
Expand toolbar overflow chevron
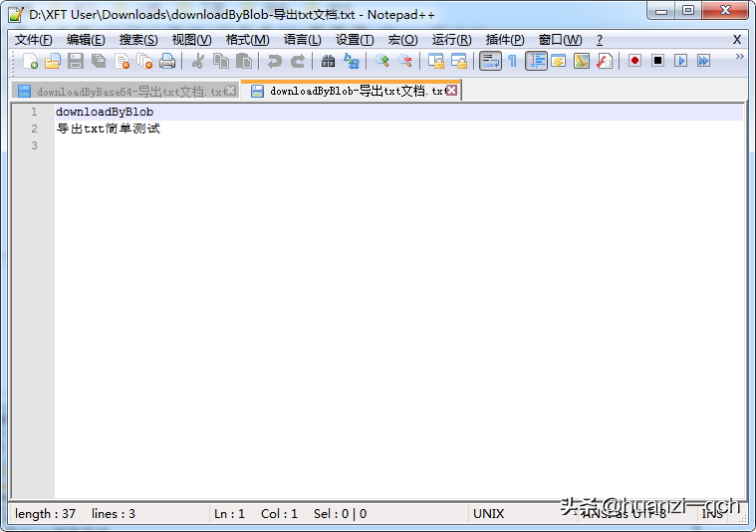[x=740, y=57]
